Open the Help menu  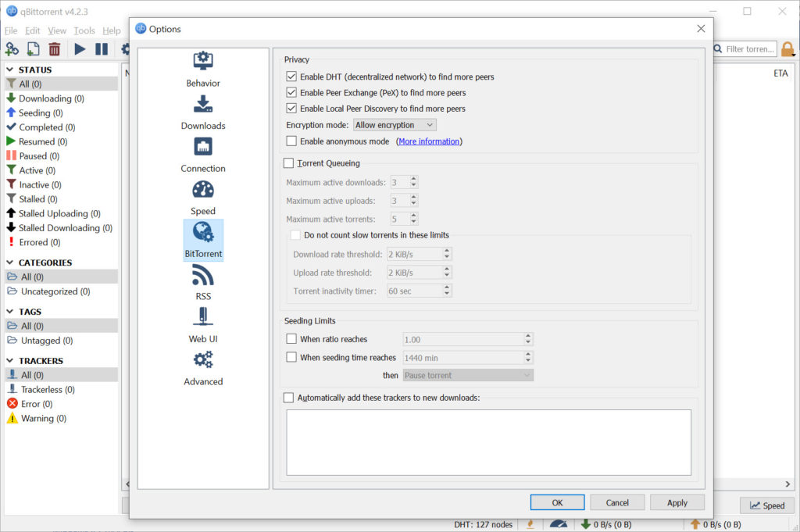click(112, 30)
